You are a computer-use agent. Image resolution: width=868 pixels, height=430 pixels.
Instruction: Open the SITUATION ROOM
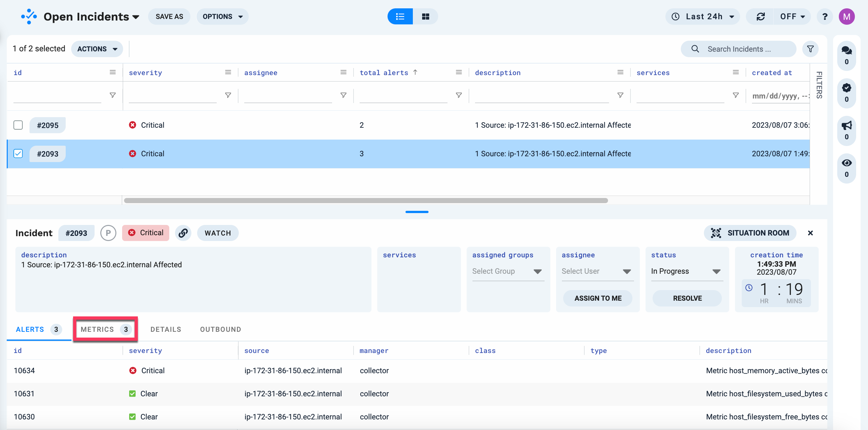point(749,233)
